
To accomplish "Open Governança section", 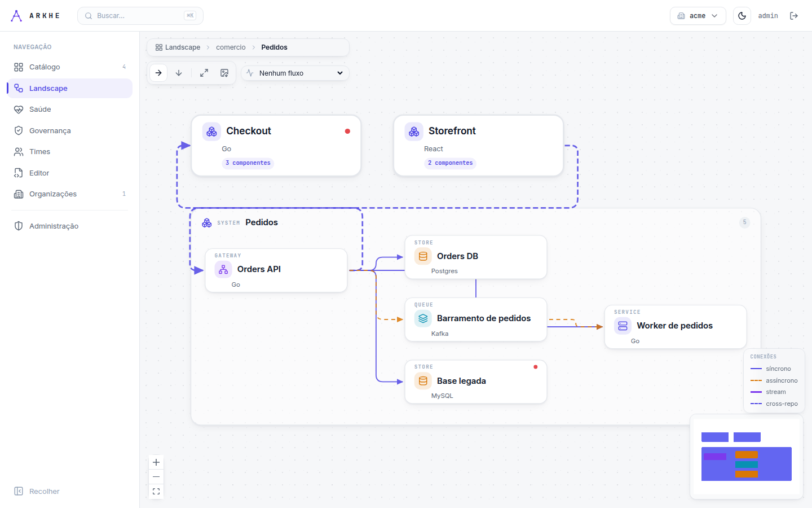I will click(x=70, y=130).
